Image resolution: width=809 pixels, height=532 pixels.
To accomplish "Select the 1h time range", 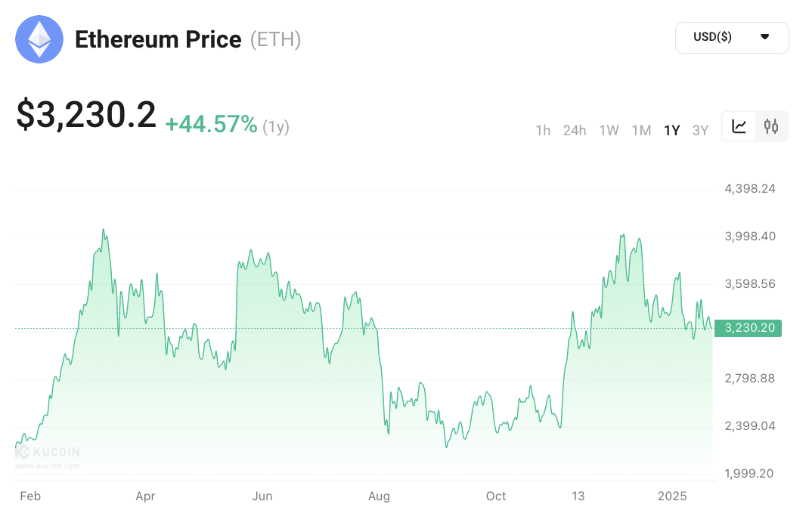I will [543, 130].
